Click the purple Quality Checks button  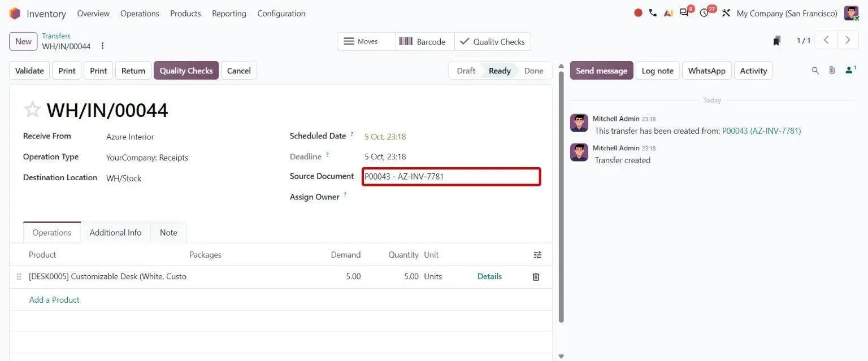click(x=186, y=71)
